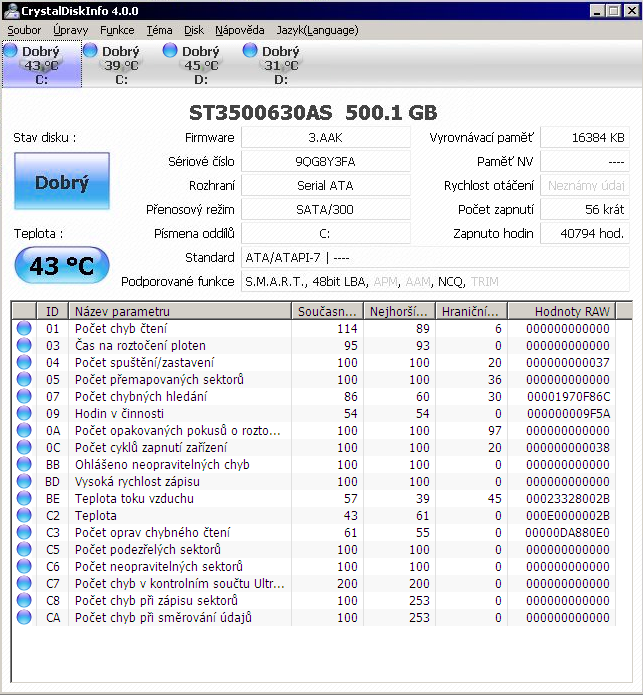The width and height of the screenshot is (643, 695).
Task: Click the 43 °C temperature indicator
Action: [x=62, y=266]
